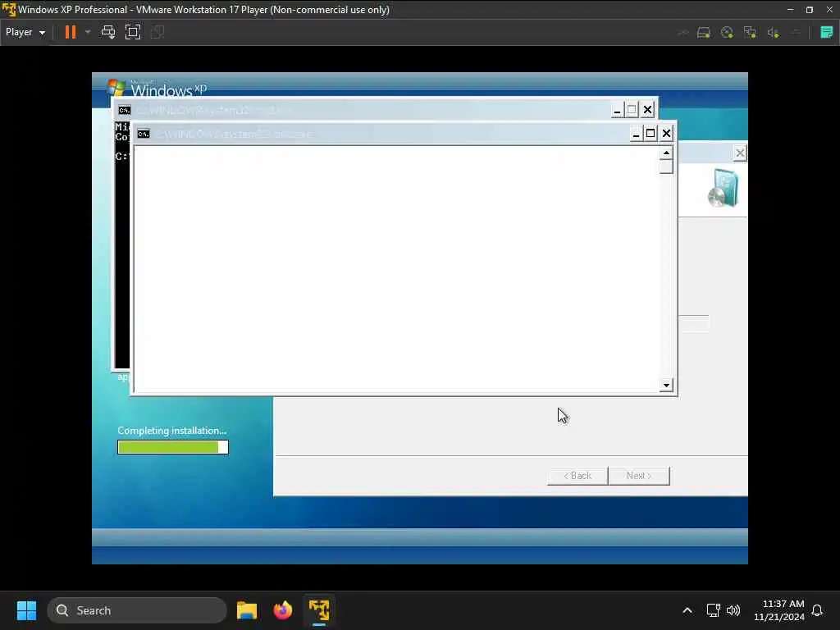Open the green VMware message log icon
Image resolution: width=840 pixels, height=630 pixels.
(x=827, y=32)
